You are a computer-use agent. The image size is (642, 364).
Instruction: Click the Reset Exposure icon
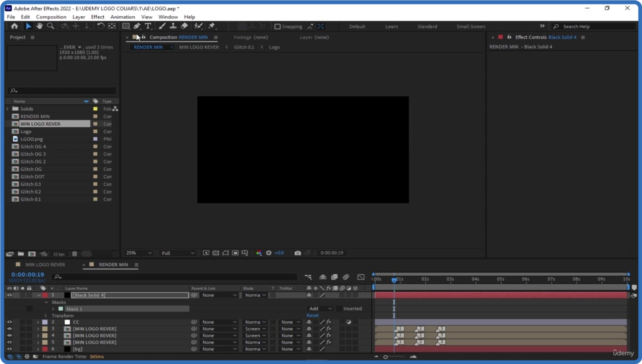coord(269,253)
